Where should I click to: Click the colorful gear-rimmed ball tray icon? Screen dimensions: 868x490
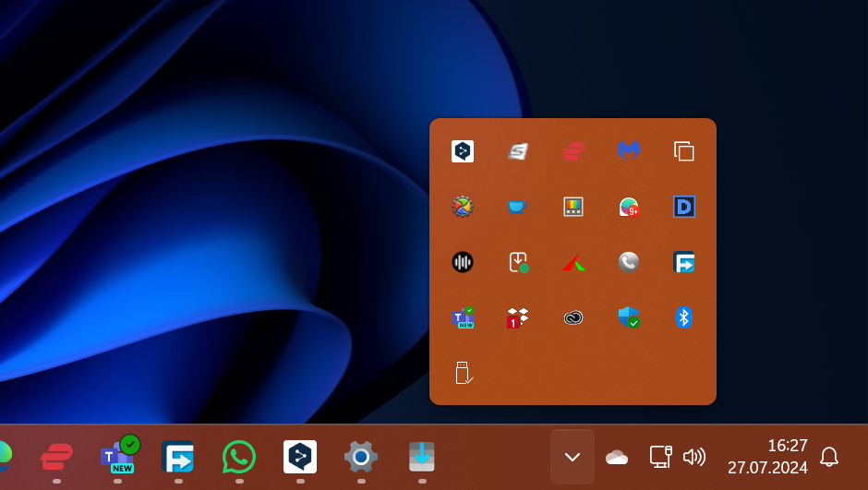(x=463, y=207)
